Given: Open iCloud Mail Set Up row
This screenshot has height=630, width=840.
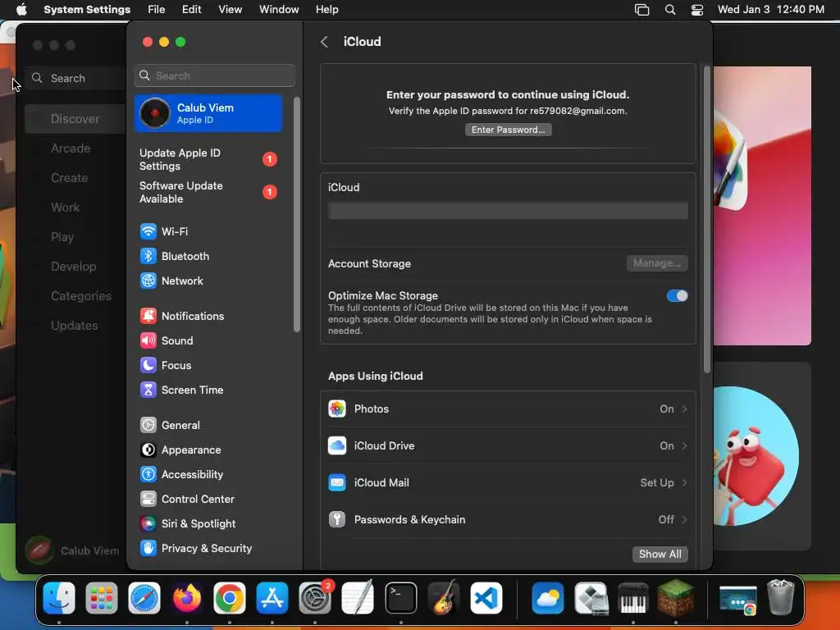Looking at the screenshot, I should 508,482.
